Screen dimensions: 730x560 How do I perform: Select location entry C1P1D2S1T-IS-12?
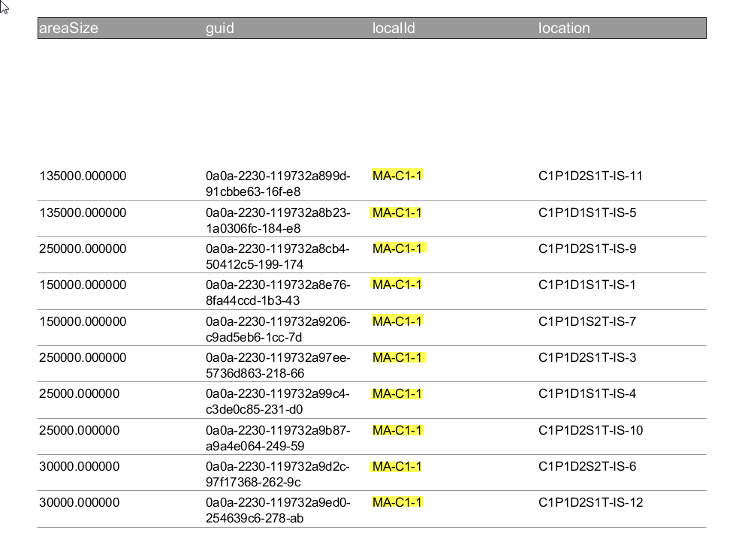590,502
